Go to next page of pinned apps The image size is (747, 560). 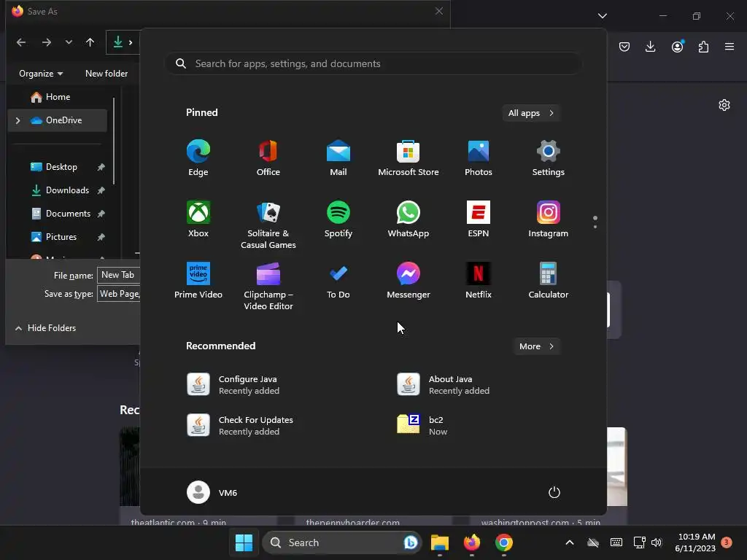[595, 226]
